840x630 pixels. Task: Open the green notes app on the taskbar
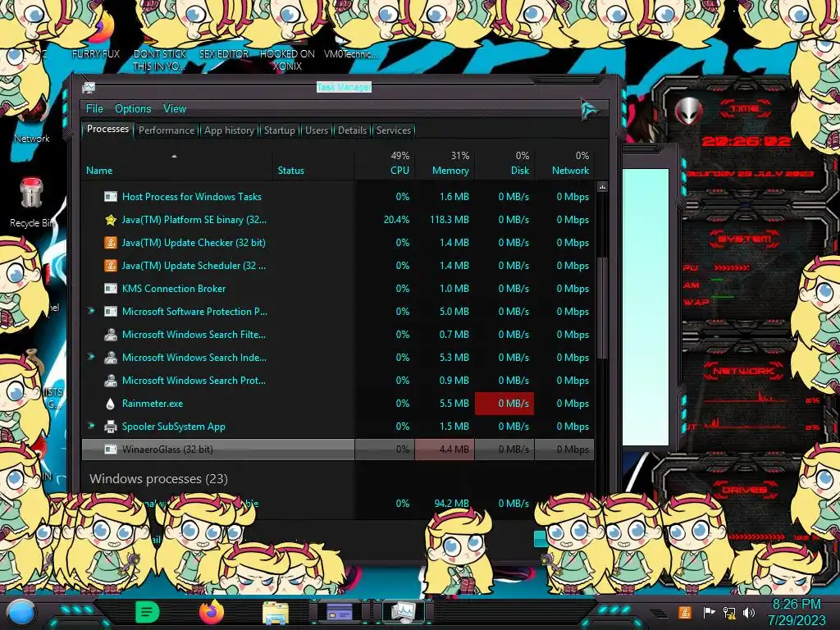pos(148,612)
